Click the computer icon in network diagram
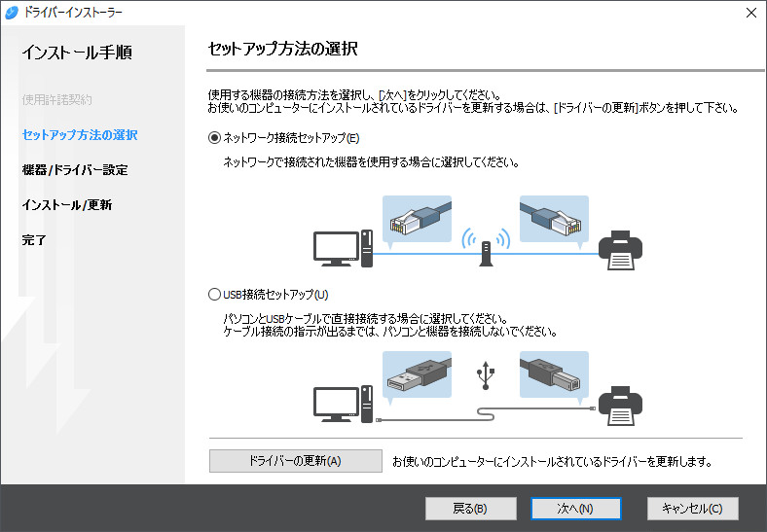This screenshot has width=767, height=532. coord(343,248)
